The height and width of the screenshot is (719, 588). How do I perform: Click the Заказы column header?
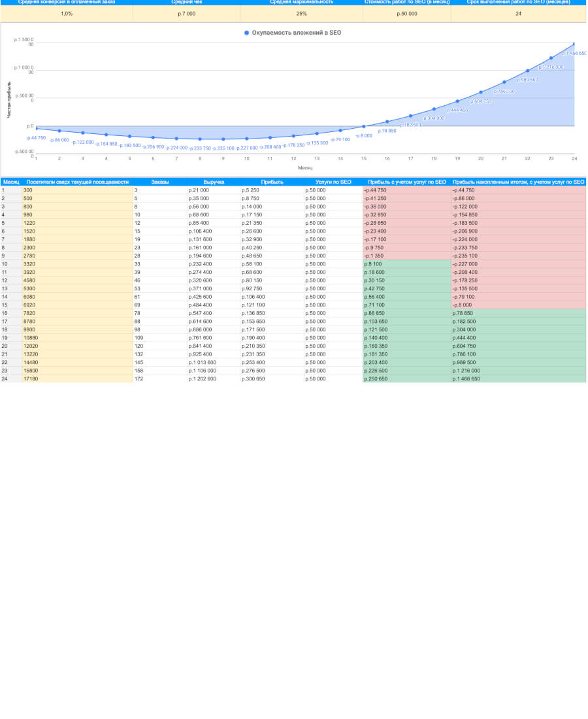(159, 182)
